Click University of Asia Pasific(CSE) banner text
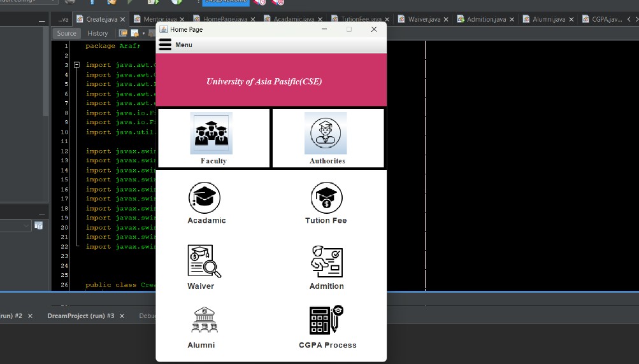The width and height of the screenshot is (639, 364). (x=264, y=81)
